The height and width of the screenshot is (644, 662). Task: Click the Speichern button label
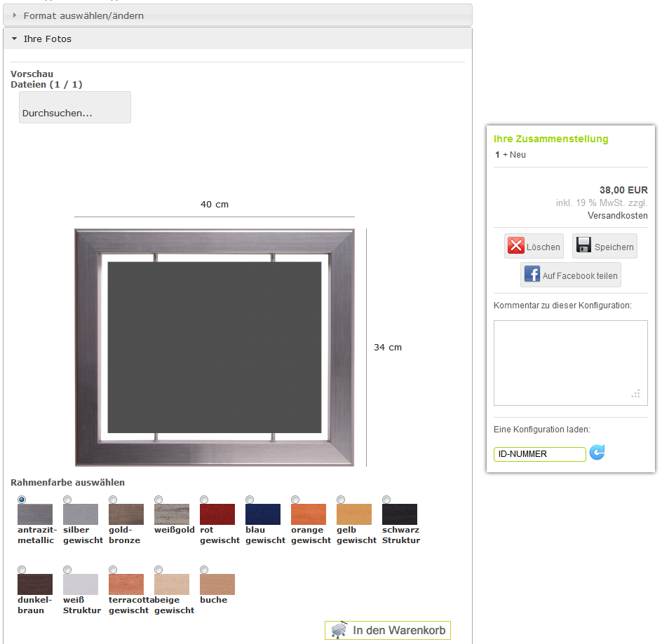[x=614, y=247]
